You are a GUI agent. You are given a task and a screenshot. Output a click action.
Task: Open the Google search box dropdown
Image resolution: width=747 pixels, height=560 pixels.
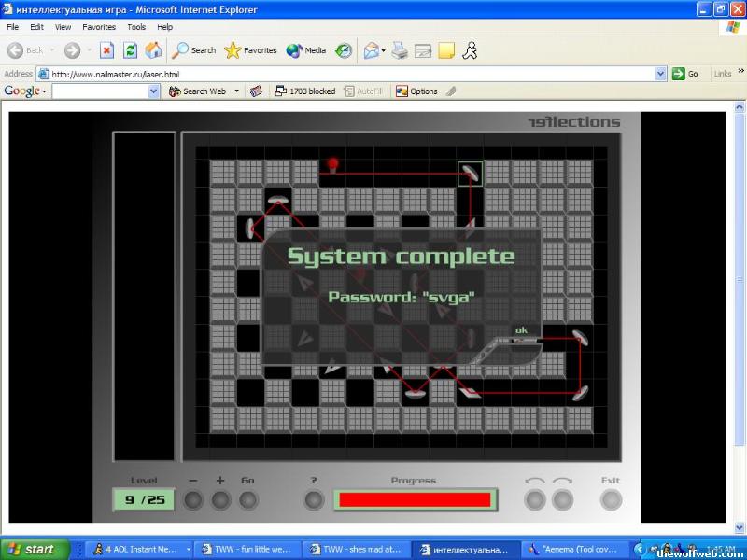pos(155,91)
